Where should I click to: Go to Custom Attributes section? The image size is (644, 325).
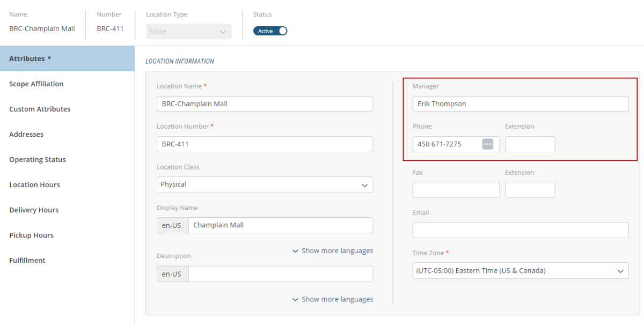click(x=40, y=109)
